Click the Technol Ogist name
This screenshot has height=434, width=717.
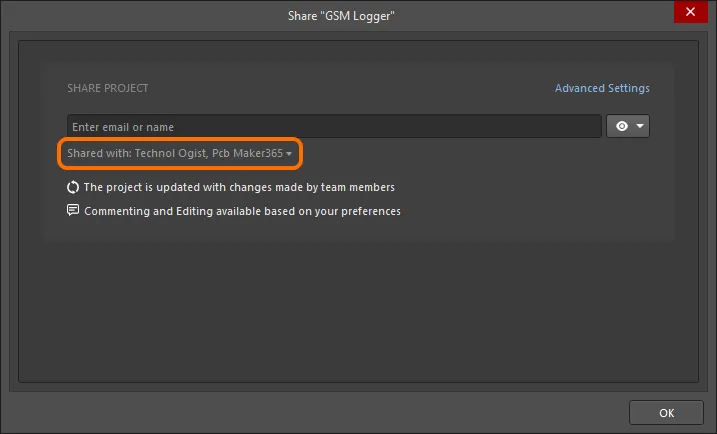(171, 153)
